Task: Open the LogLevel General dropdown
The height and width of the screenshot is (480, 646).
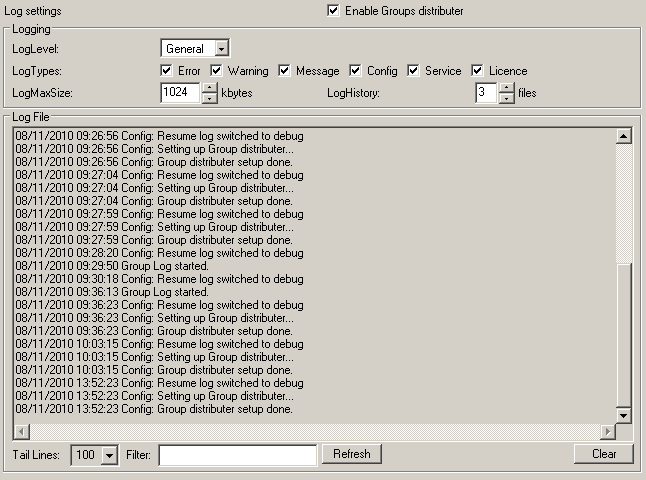Action: tap(222, 48)
